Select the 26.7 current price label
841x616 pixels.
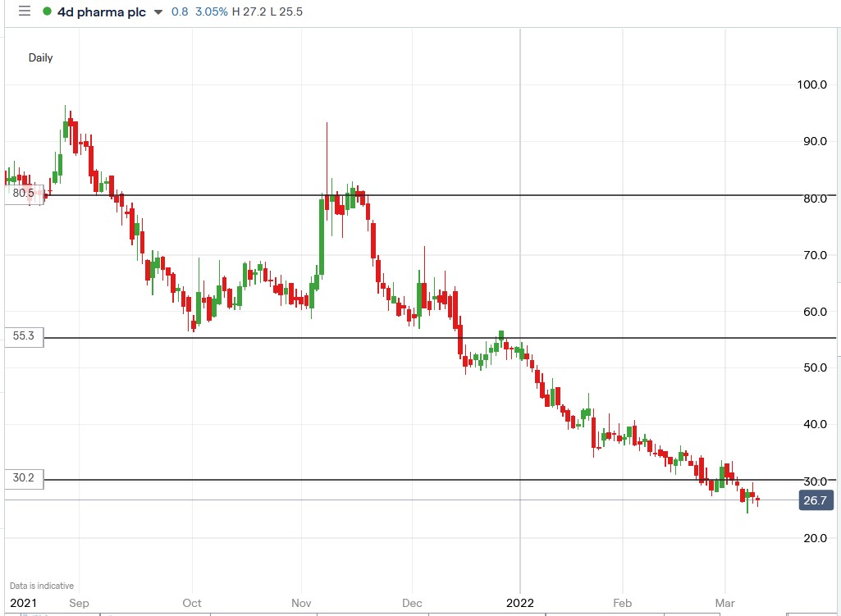[x=815, y=500]
